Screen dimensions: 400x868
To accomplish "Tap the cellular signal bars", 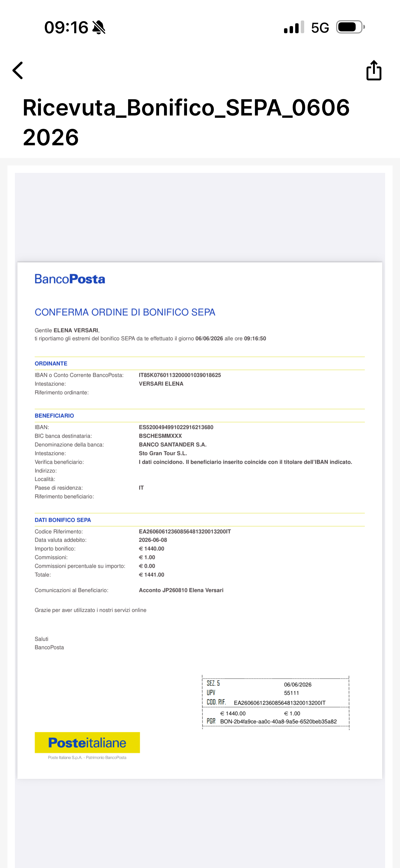I will pos(294,27).
